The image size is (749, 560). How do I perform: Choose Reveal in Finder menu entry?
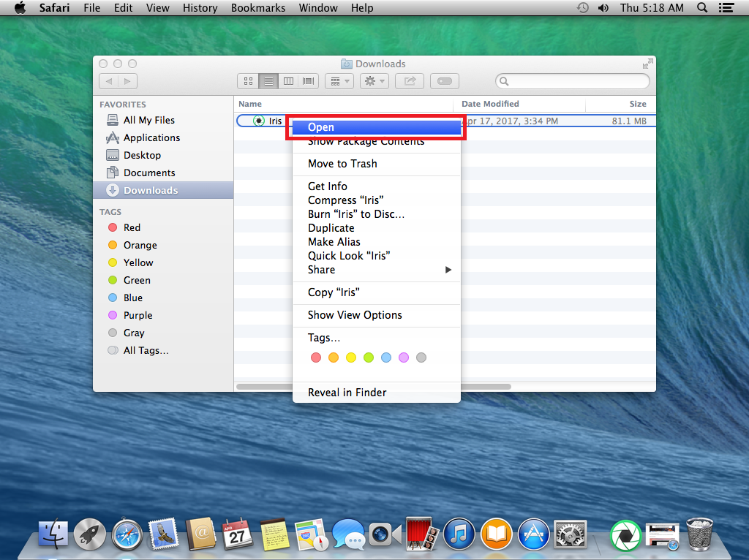pos(377,393)
